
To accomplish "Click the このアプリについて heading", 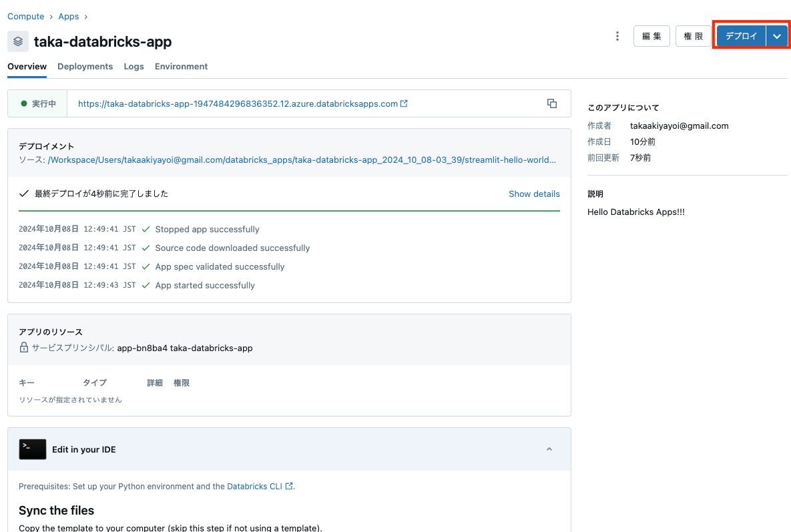I will 623,107.
